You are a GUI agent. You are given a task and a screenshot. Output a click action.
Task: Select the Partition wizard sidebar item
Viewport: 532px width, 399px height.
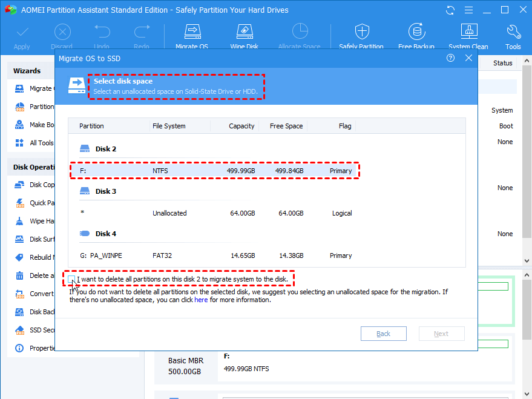[x=34, y=107]
